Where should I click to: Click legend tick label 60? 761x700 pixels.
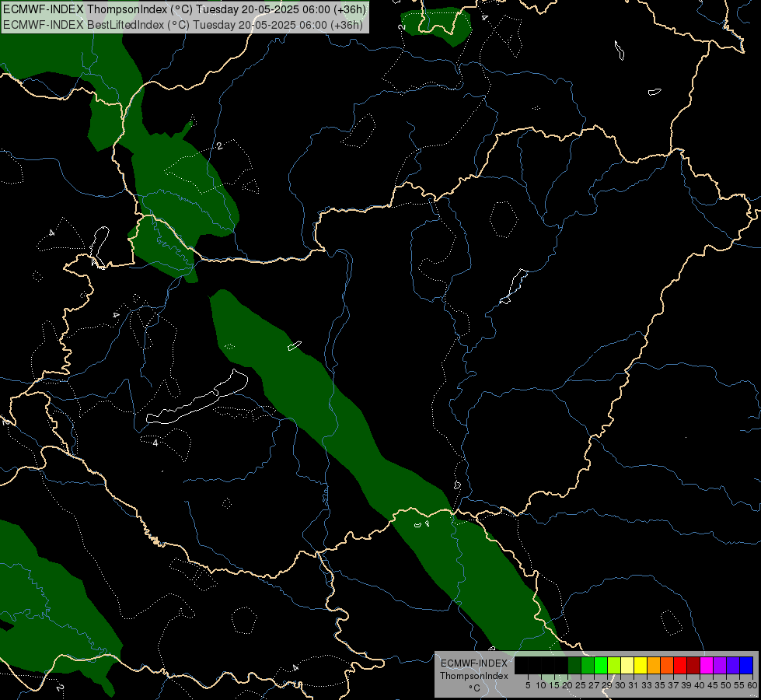pyautogui.click(x=752, y=685)
